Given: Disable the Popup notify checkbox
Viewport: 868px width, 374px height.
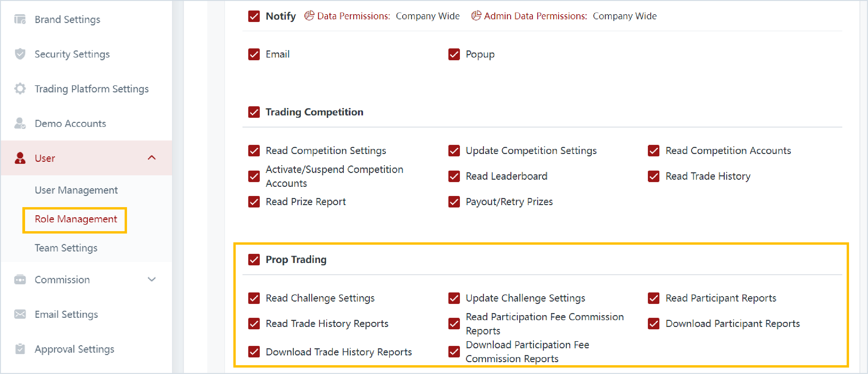Looking at the screenshot, I should click(x=454, y=54).
